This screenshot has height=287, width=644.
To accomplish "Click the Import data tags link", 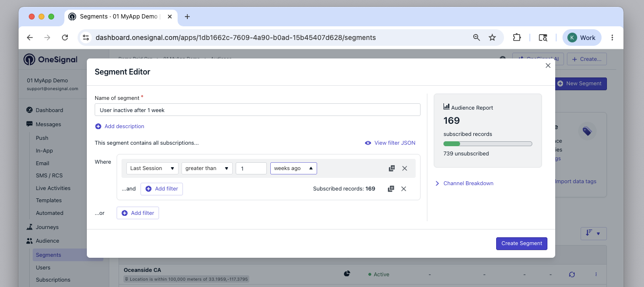I will (576, 181).
